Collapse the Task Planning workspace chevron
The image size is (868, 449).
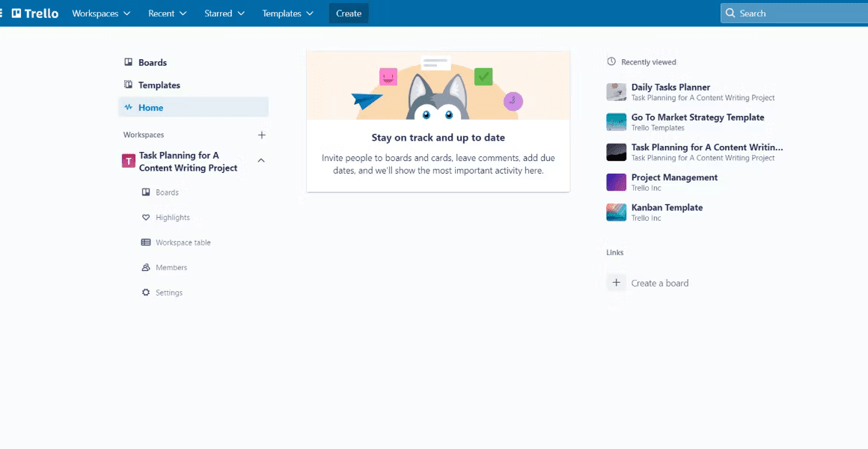[x=261, y=161]
